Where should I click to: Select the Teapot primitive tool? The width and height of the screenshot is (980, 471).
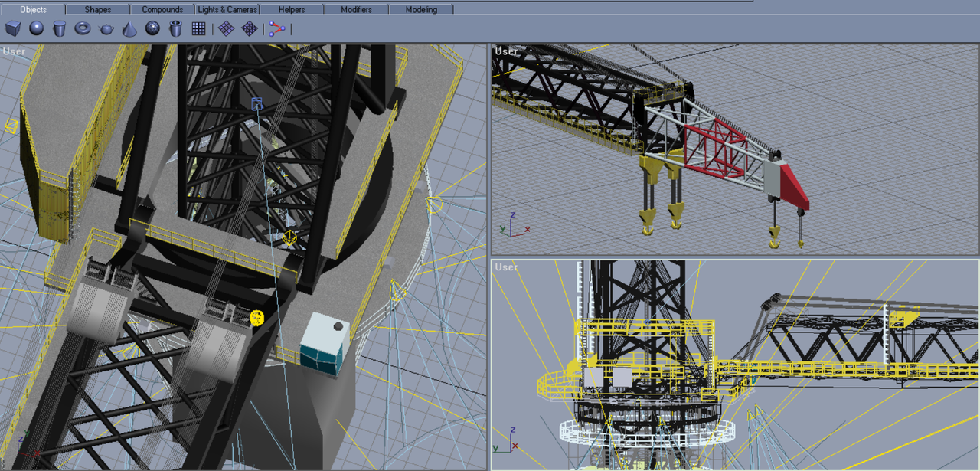pos(106,29)
